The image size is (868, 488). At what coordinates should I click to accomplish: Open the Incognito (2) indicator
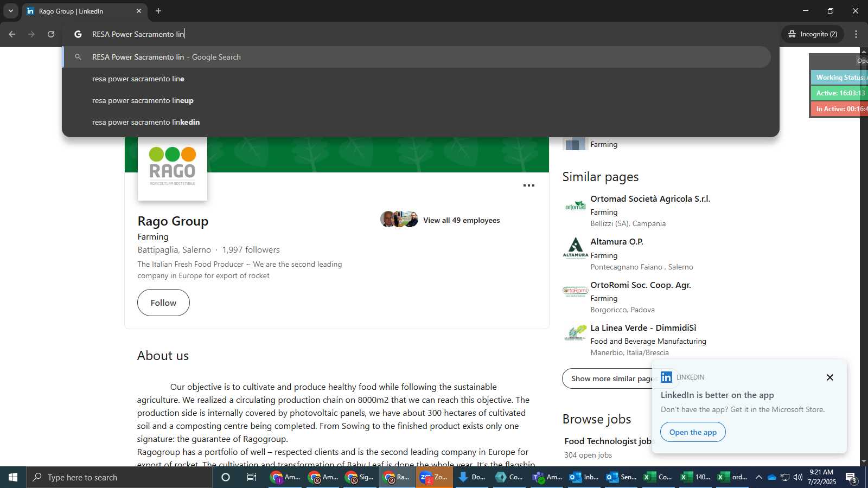(x=813, y=34)
